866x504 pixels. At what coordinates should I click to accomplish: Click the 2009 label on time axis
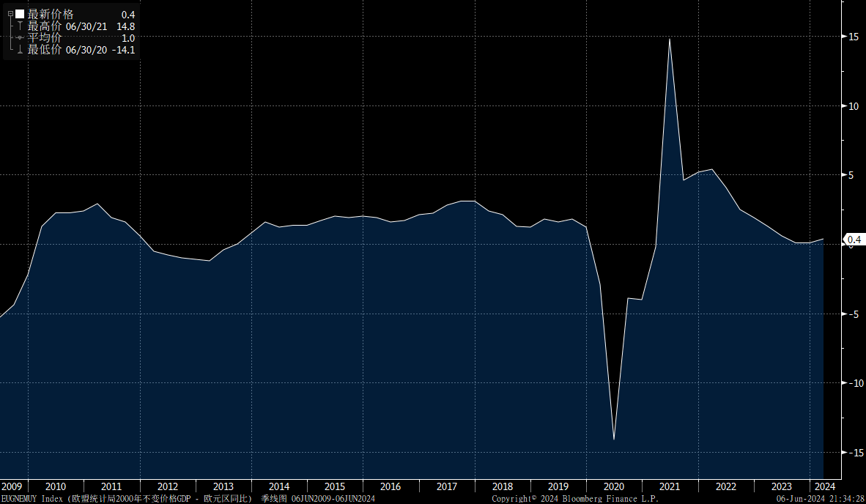(11, 486)
